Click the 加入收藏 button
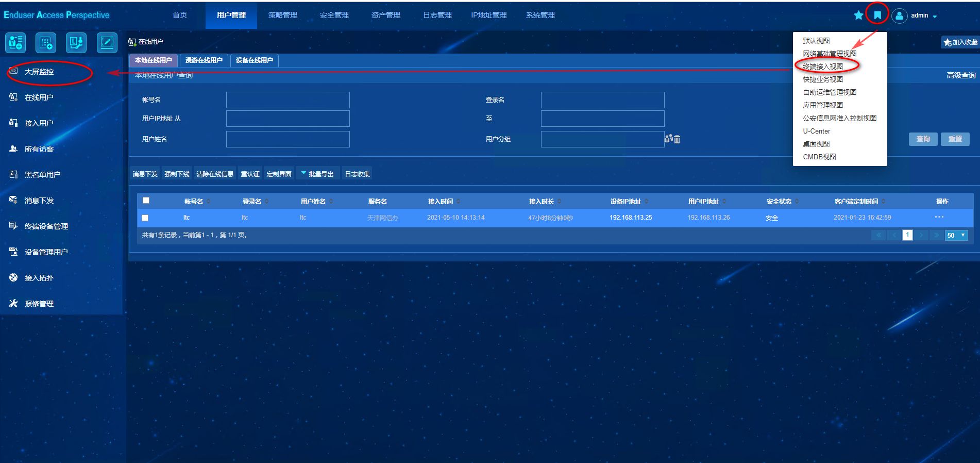Image resolution: width=980 pixels, height=463 pixels. [960, 42]
